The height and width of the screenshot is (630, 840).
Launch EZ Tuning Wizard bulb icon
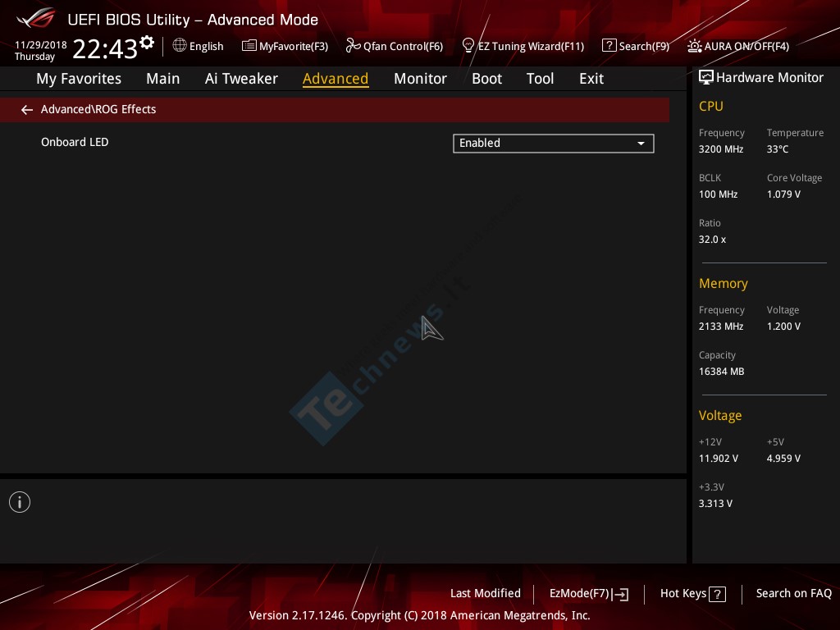(x=468, y=46)
